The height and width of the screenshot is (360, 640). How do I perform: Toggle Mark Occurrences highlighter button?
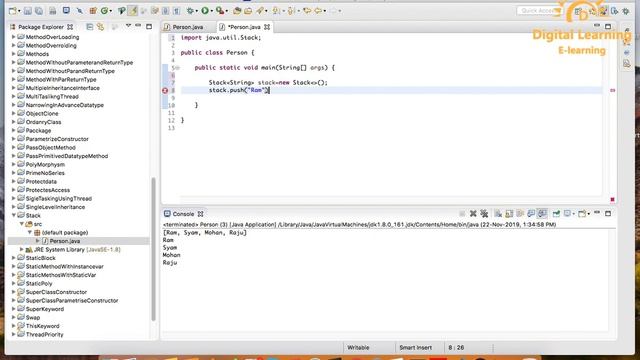[132, 11]
